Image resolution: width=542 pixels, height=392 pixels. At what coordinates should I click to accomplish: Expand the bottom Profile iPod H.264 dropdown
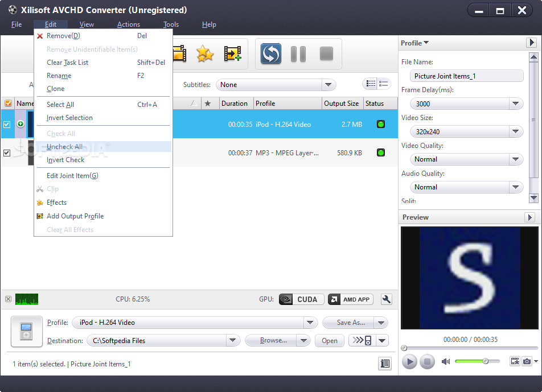tap(310, 323)
